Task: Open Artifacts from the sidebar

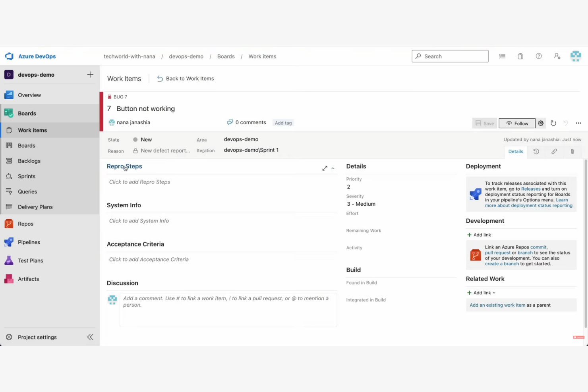Action: pyautogui.click(x=28, y=279)
